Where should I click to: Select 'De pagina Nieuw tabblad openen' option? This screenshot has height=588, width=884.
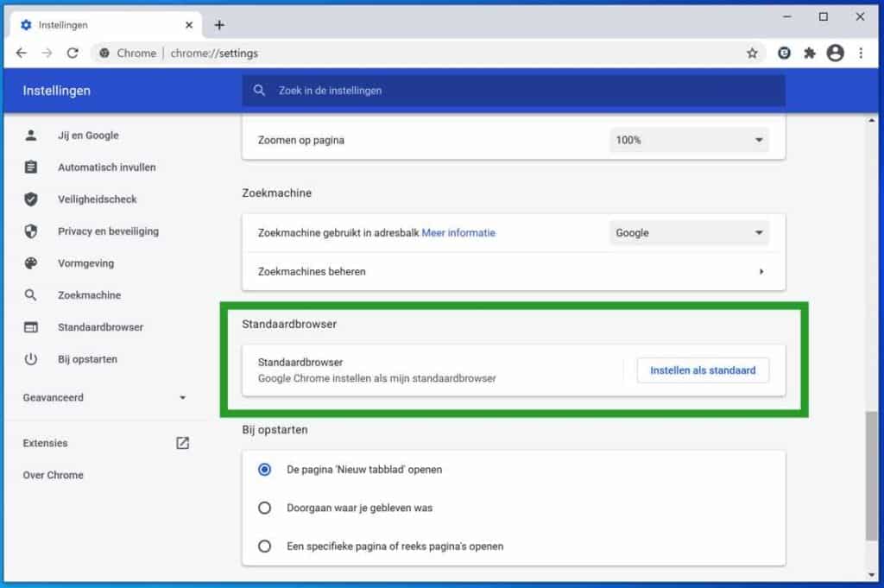point(265,470)
